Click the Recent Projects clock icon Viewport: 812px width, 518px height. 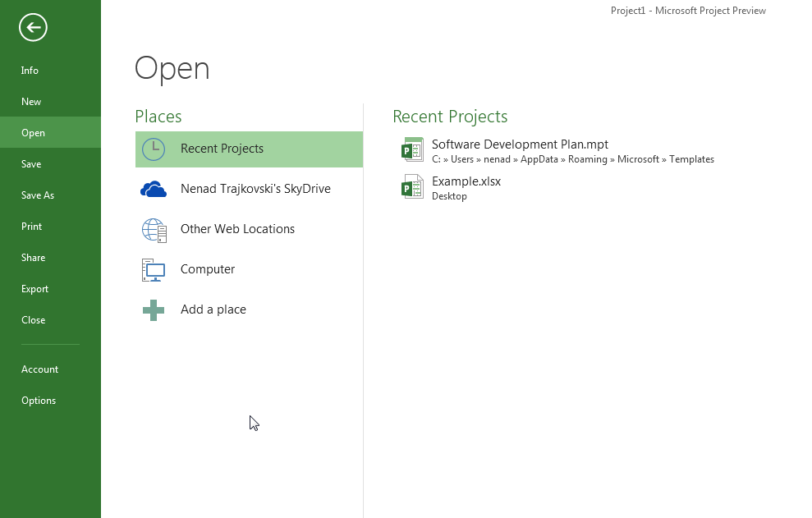click(x=154, y=149)
